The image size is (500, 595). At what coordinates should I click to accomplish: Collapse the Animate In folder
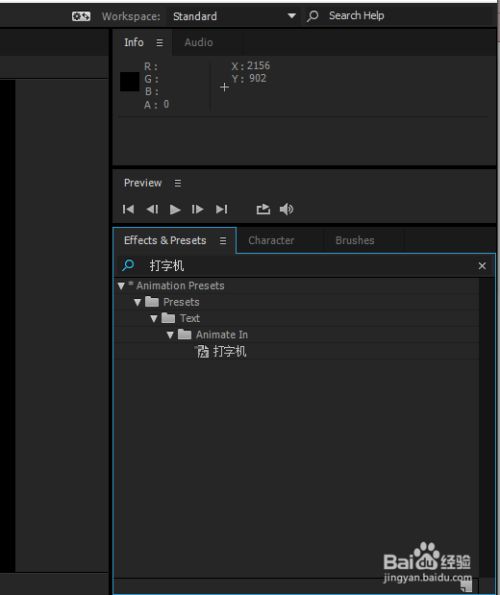(x=170, y=335)
